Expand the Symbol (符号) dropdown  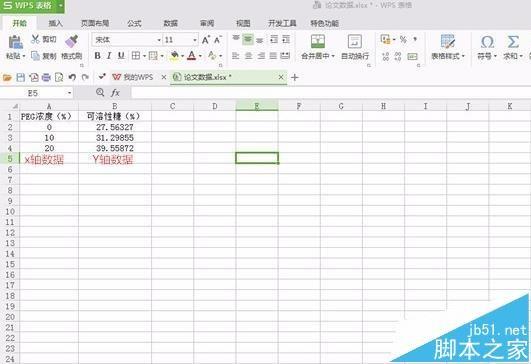click(x=495, y=56)
